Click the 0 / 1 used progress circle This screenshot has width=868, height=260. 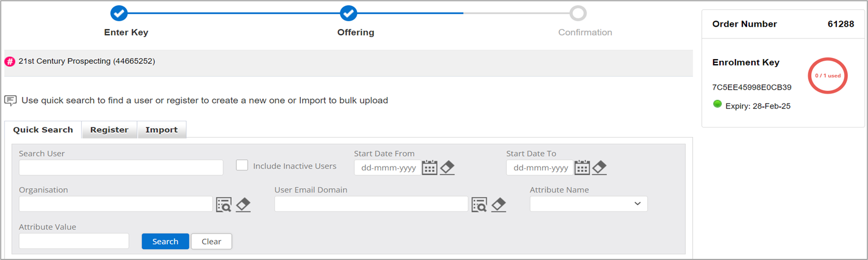coord(827,75)
